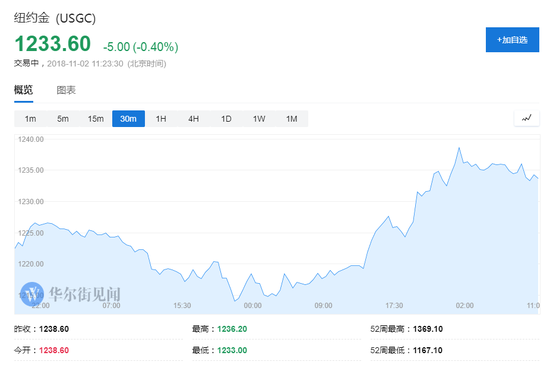Select the 15m interval
550x368 pixels.
click(x=96, y=119)
